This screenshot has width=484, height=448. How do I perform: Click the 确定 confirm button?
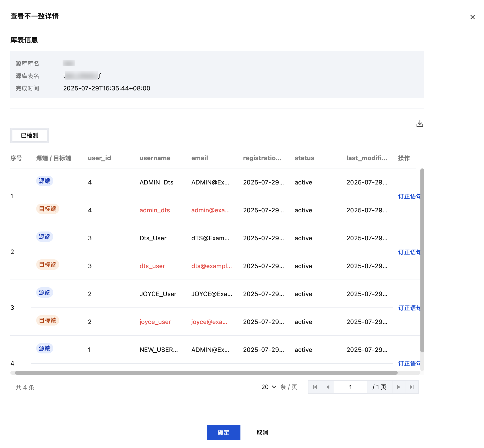point(223,432)
